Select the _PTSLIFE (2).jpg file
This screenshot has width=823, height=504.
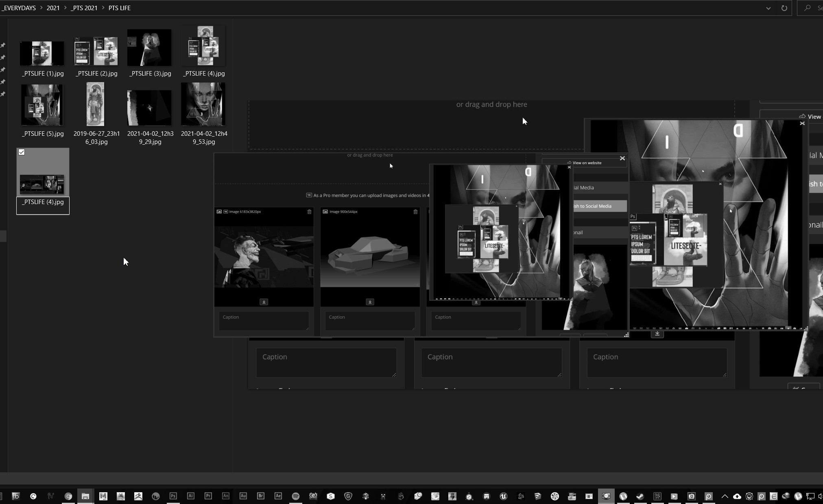tap(96, 51)
